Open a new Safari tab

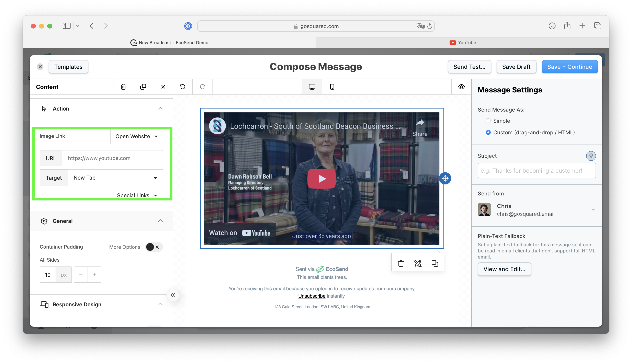(582, 26)
